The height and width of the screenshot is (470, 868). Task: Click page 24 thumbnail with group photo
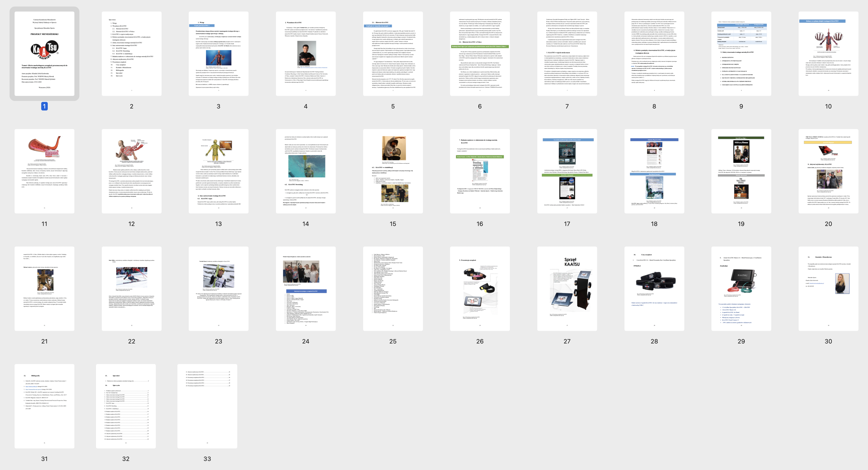tap(306, 288)
